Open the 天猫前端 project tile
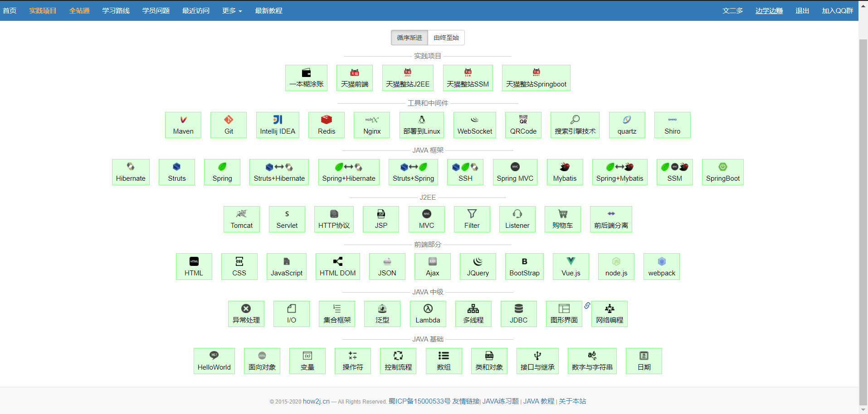Viewport: 868px width, 414px height. 355,78
